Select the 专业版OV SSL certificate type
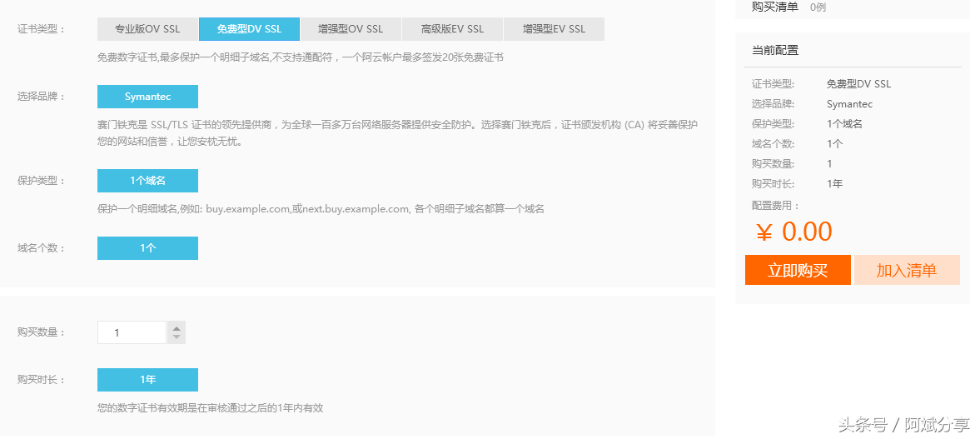The image size is (980, 439). [147, 29]
